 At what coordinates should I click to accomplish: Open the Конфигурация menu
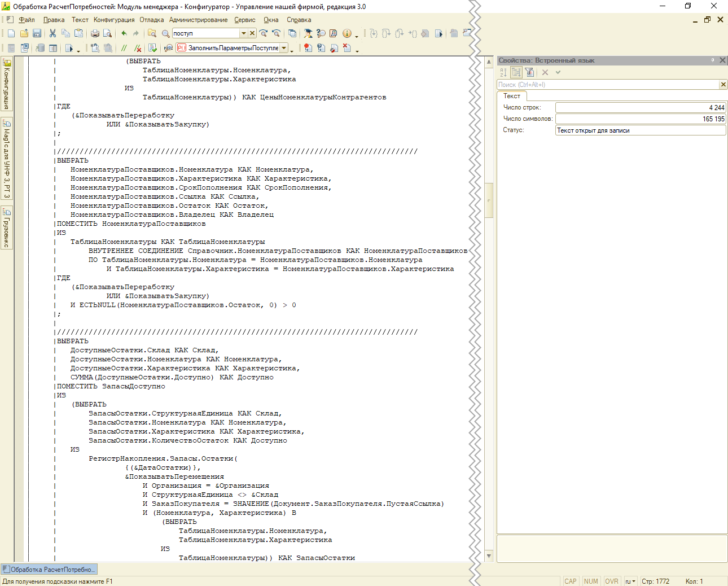tap(114, 20)
